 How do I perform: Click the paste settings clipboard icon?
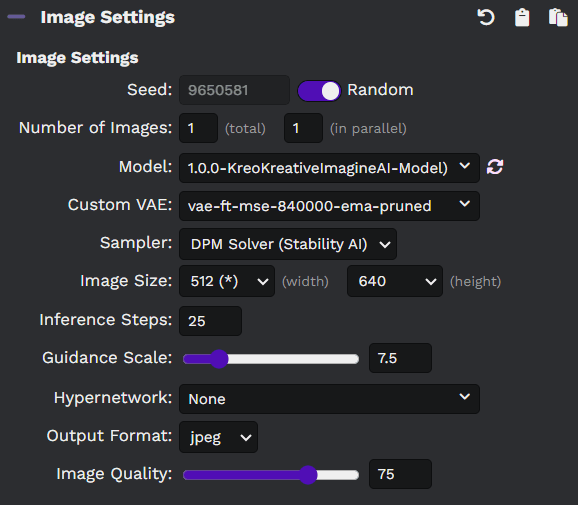(x=558, y=17)
